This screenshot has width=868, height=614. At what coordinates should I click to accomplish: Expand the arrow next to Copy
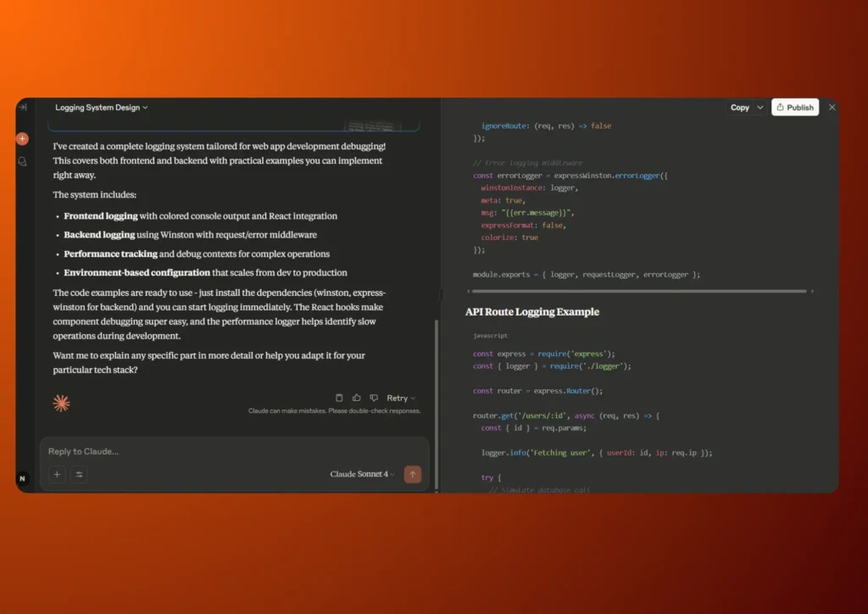[x=759, y=108]
